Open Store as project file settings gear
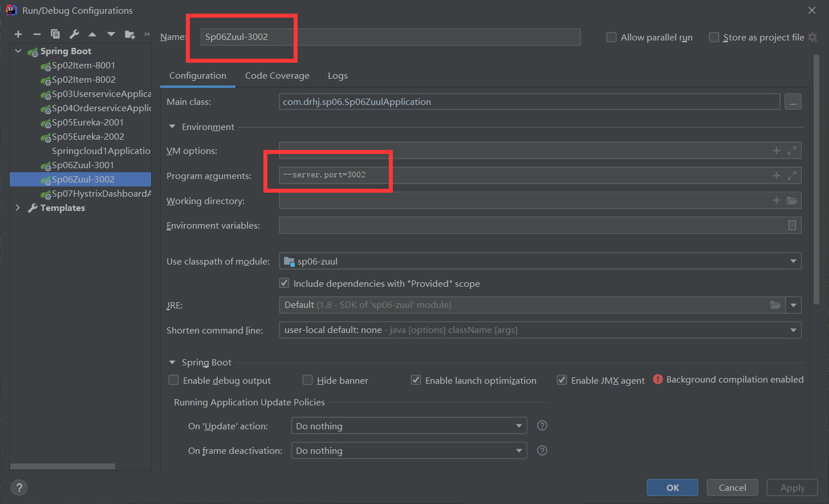The height and width of the screenshot is (504, 829). point(813,37)
